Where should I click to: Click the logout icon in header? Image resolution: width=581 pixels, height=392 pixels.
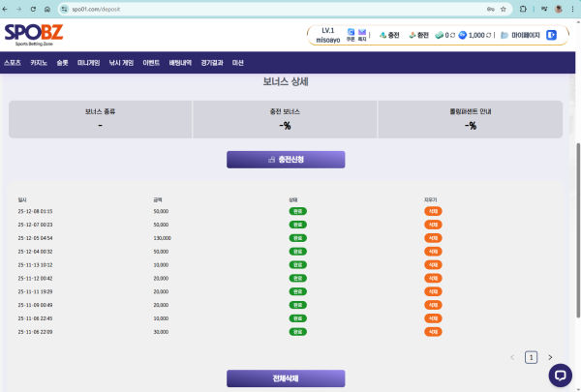point(551,35)
